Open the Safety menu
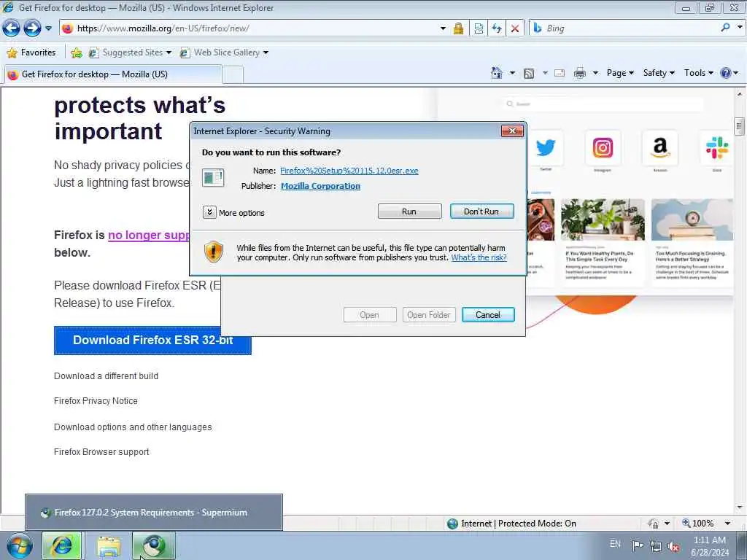Image resolution: width=747 pixels, height=560 pixels. point(659,73)
